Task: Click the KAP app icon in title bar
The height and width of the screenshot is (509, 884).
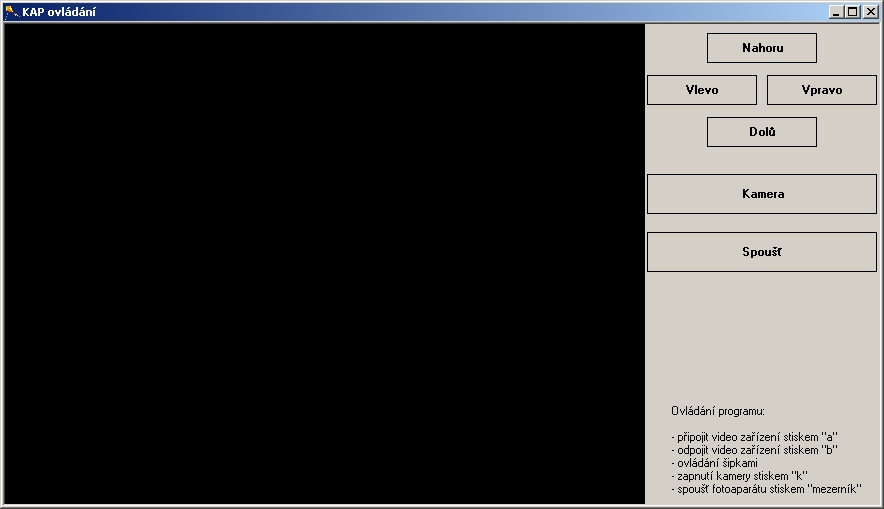Action: (x=11, y=12)
